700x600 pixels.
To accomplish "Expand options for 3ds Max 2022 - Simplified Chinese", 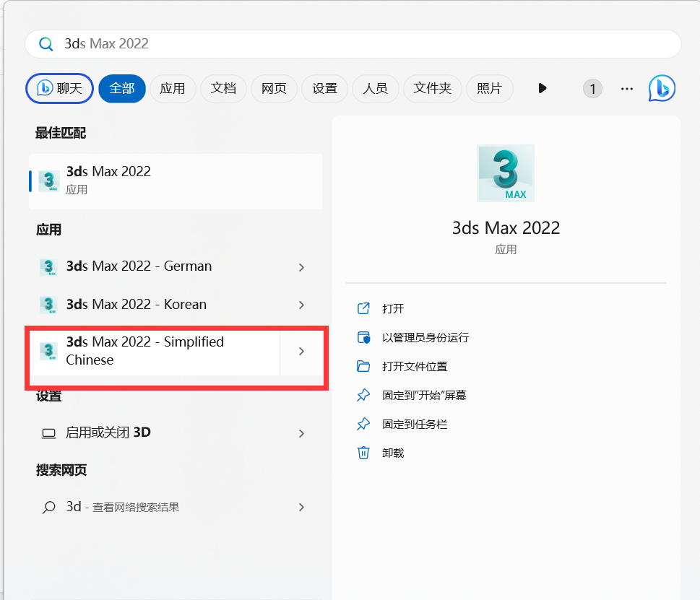I will pos(301,352).
